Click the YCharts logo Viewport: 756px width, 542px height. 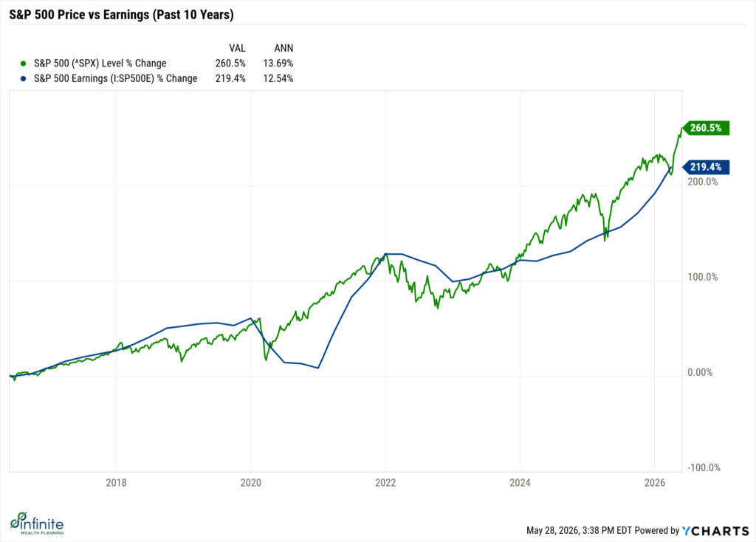715,531
